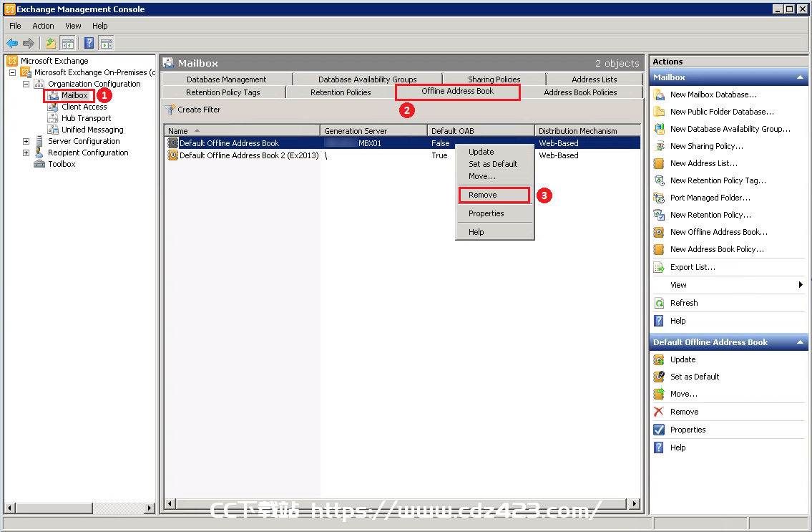This screenshot has width=812, height=532.
Task: Choose Set as Default in context menu
Action: 494,164
